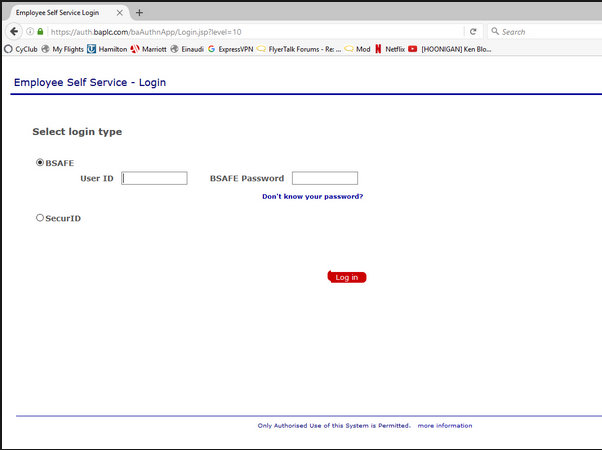
Task: Click the Select login type heading
Action: tap(77, 132)
